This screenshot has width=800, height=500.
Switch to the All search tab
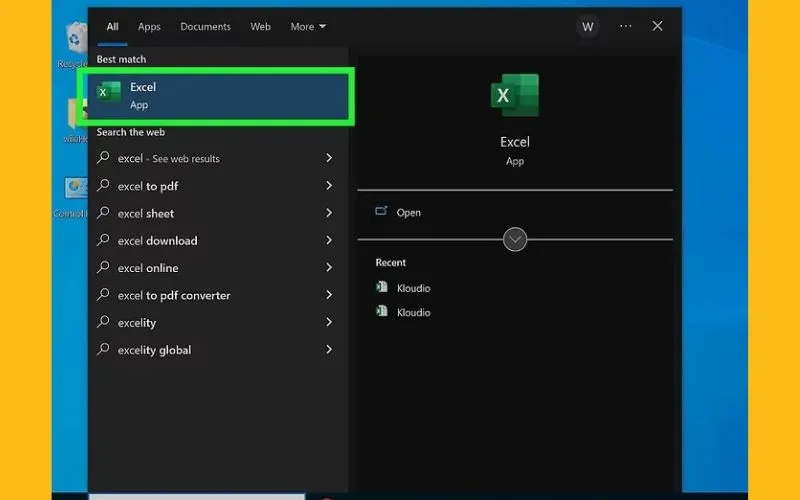pos(112,27)
